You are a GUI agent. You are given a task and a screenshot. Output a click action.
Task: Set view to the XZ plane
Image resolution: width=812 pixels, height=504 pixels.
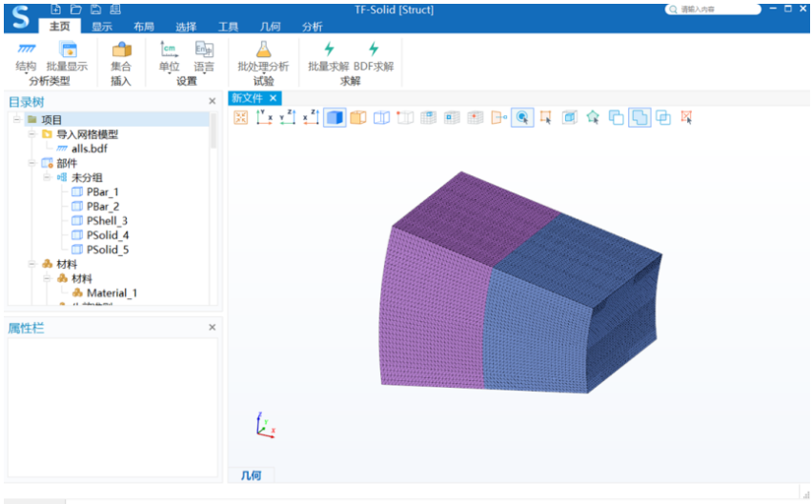pos(311,117)
